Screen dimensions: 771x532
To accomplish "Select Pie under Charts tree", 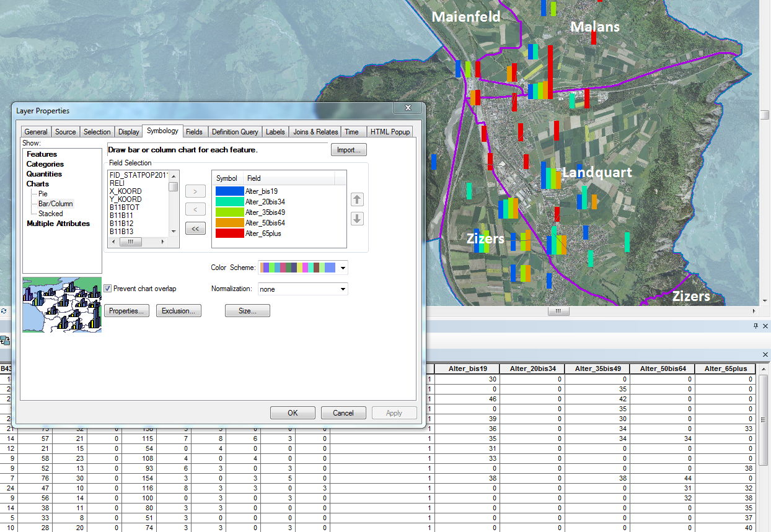I will 43,194.
